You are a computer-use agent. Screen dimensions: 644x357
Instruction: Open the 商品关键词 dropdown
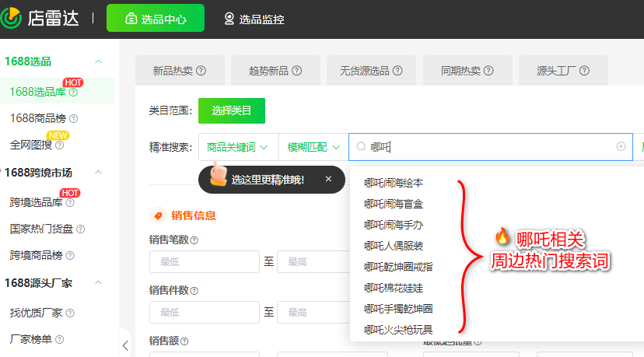[x=238, y=146]
